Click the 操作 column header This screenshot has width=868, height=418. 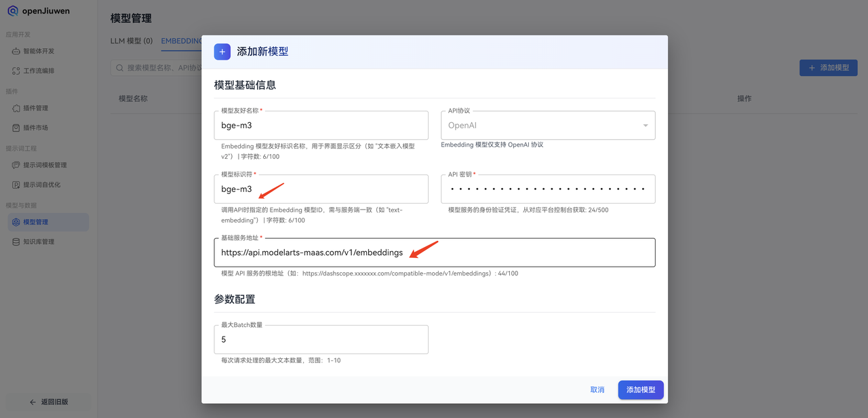745,99
